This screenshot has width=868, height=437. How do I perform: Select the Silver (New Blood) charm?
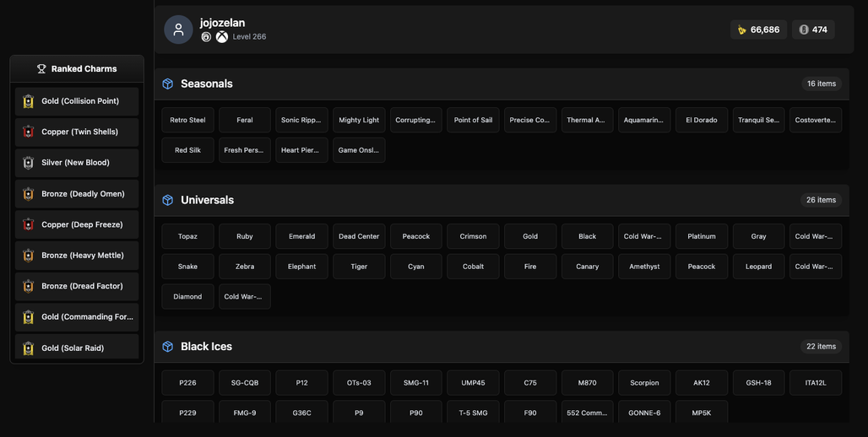click(x=77, y=163)
